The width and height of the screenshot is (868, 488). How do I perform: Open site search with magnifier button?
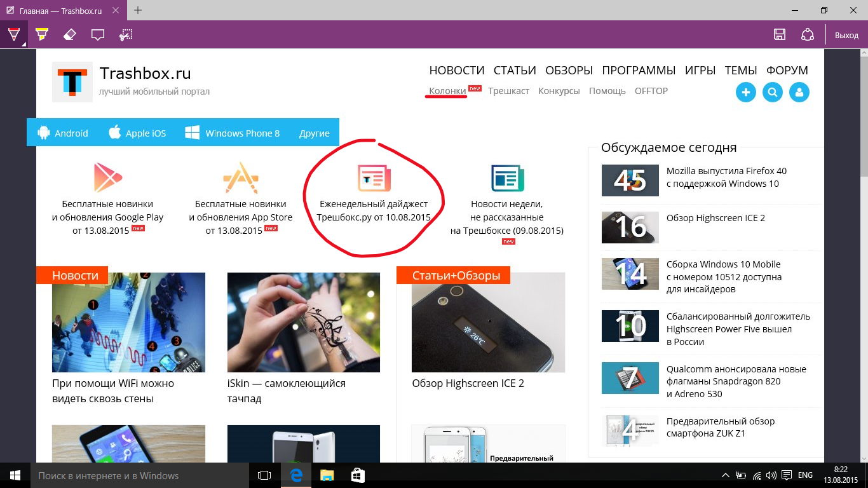tap(773, 92)
